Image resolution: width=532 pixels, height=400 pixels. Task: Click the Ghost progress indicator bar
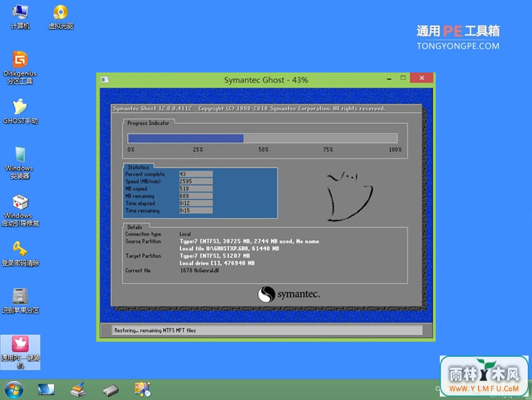click(x=262, y=138)
